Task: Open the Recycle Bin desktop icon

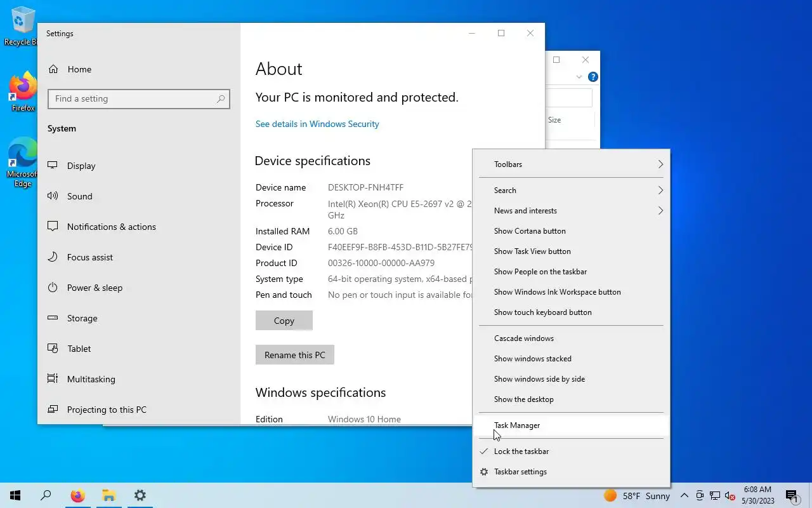Action: pyautogui.click(x=22, y=27)
